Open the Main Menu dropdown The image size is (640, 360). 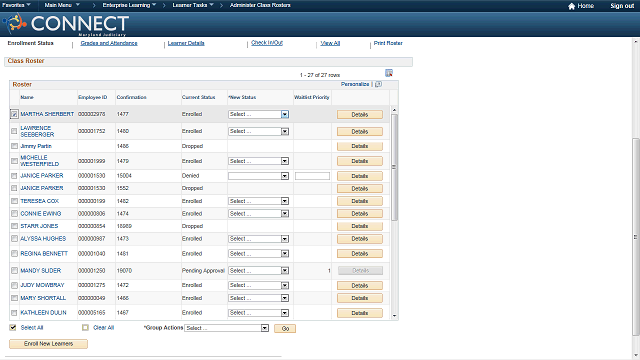coord(62,5)
